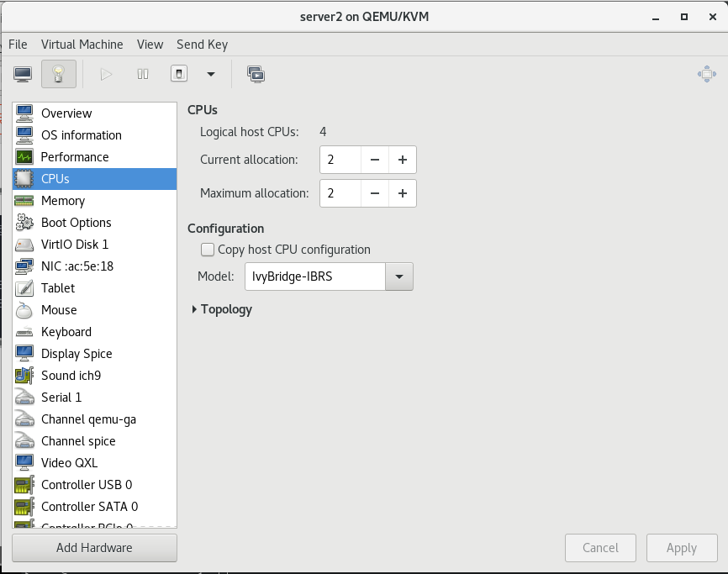Enable Copy host CPU configuration checkbox
The width and height of the screenshot is (728, 574).
click(207, 250)
